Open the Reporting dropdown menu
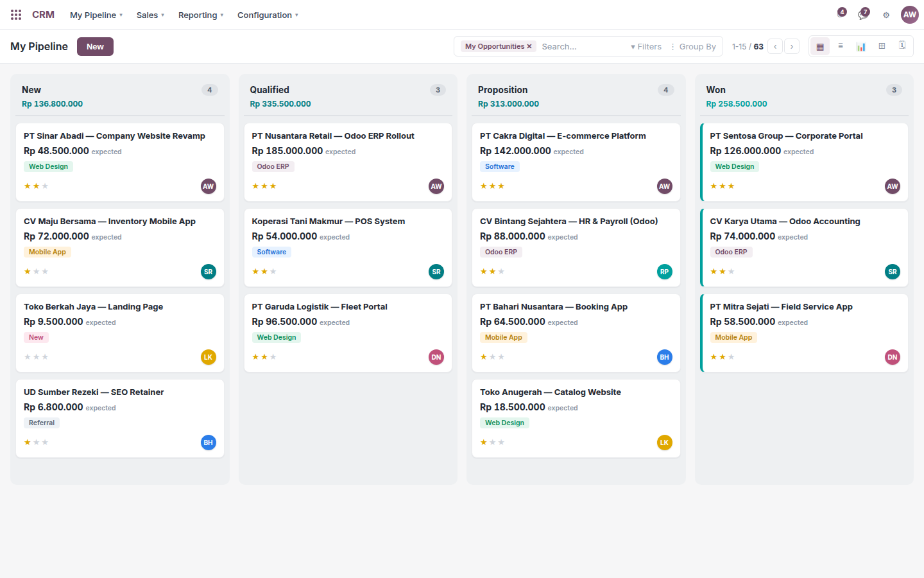The height and width of the screenshot is (578, 924). coord(201,15)
